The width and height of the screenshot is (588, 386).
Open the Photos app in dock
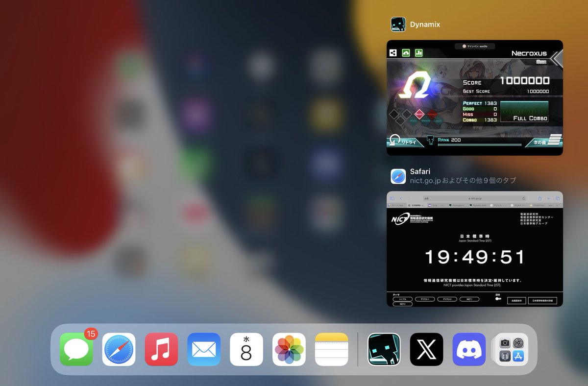(x=289, y=349)
